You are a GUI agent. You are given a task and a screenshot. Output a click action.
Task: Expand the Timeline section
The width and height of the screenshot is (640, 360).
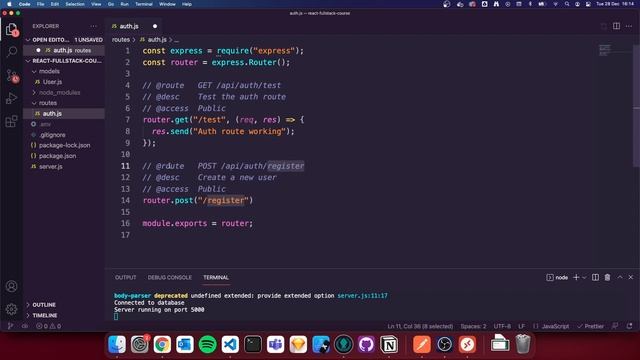28,316
